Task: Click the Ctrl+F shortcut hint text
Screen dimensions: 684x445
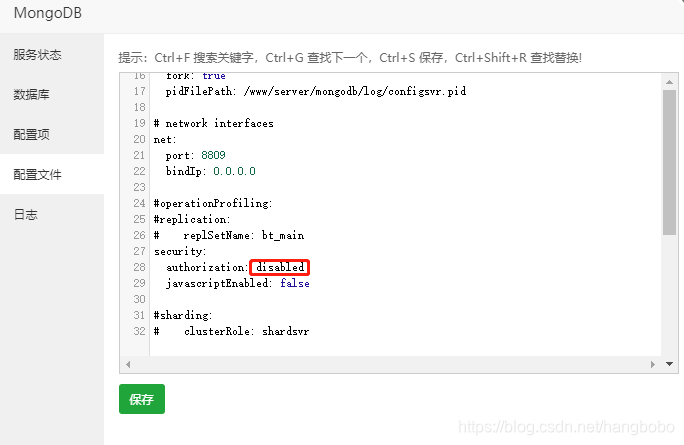Action: point(203,58)
